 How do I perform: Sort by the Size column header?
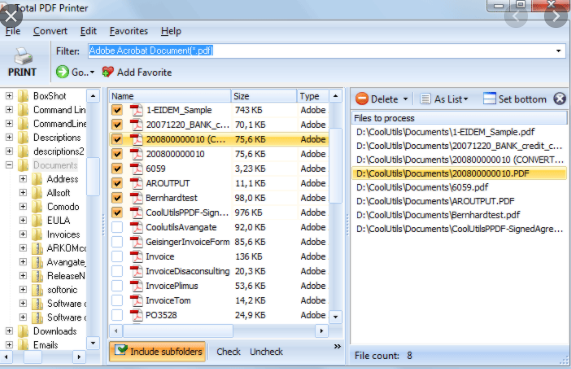point(264,96)
